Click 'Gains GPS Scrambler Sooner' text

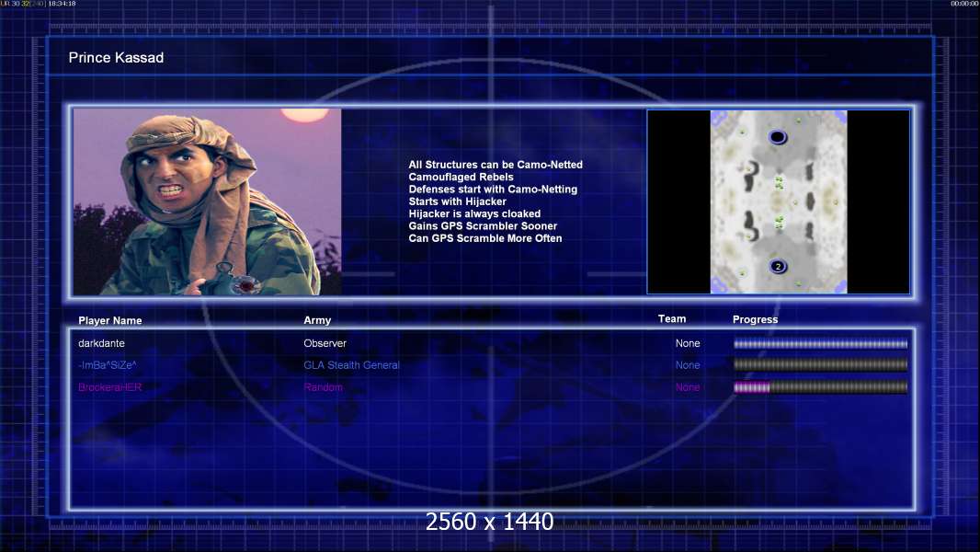pyautogui.click(x=483, y=225)
